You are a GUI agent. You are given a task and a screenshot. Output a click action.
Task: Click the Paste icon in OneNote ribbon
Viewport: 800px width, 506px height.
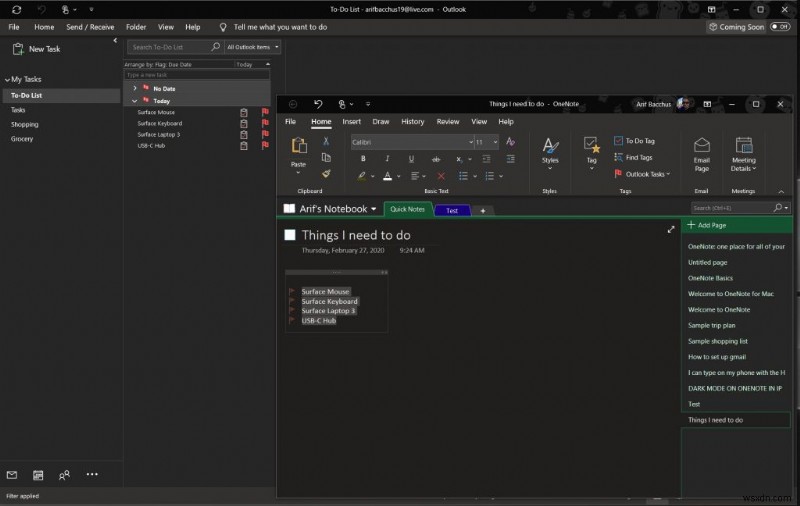[298, 147]
